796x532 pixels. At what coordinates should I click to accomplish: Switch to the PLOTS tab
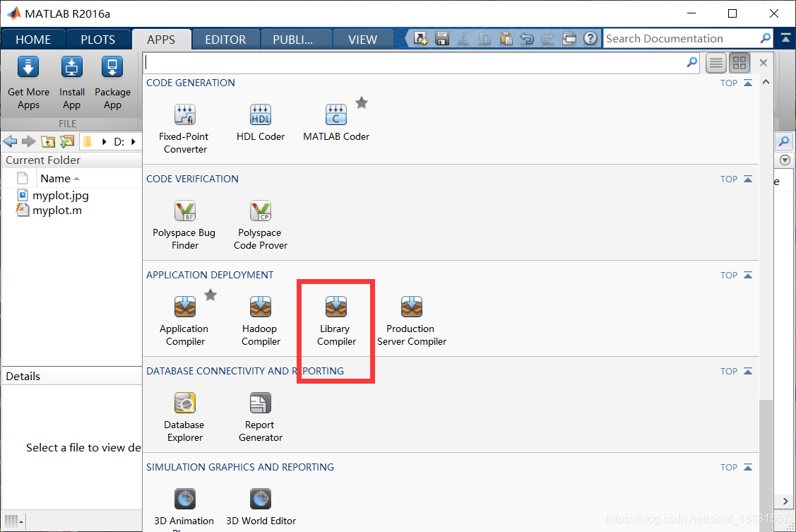(x=98, y=40)
